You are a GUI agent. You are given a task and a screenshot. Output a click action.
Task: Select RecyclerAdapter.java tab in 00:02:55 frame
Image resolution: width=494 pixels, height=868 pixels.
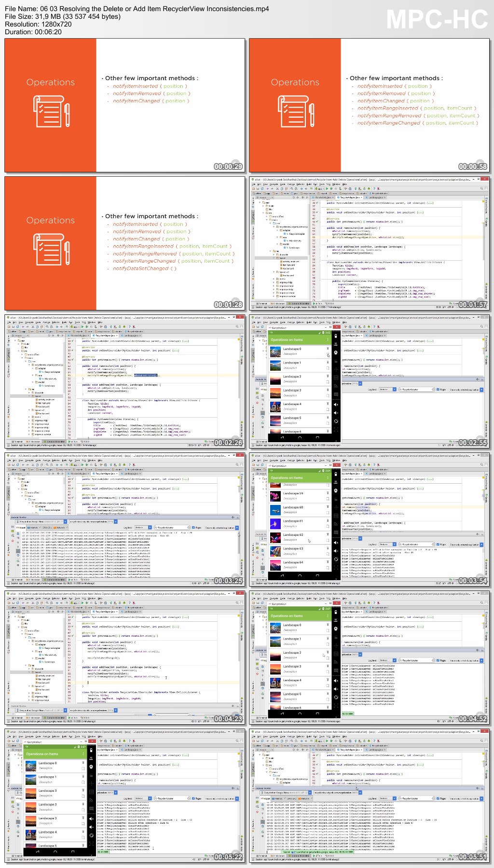click(351, 335)
